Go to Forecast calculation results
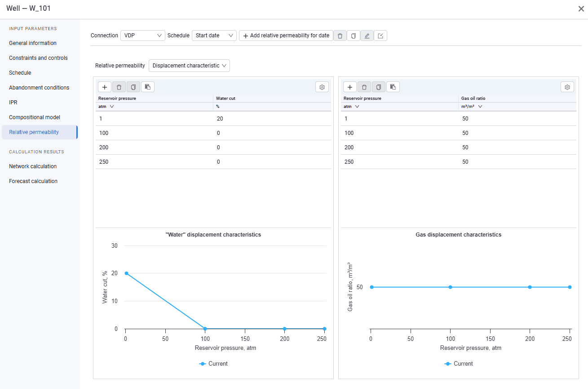The height and width of the screenshot is (389, 588). click(33, 181)
